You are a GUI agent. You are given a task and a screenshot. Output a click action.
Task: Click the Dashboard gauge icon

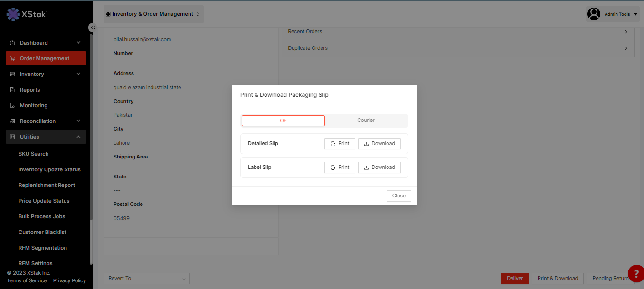coord(13,43)
